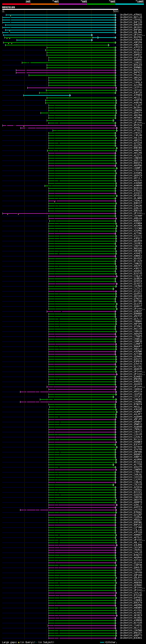This screenshot has width=146, height=644.
Task: Click the green alignment bar for UniRef100_P51412
Action: click(x=72, y=75)
